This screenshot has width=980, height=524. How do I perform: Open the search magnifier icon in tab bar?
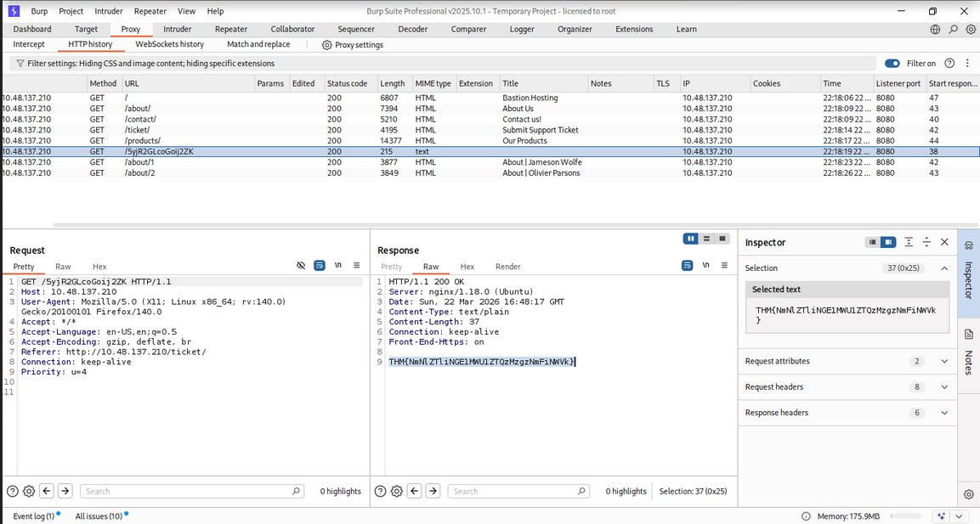pos(953,30)
